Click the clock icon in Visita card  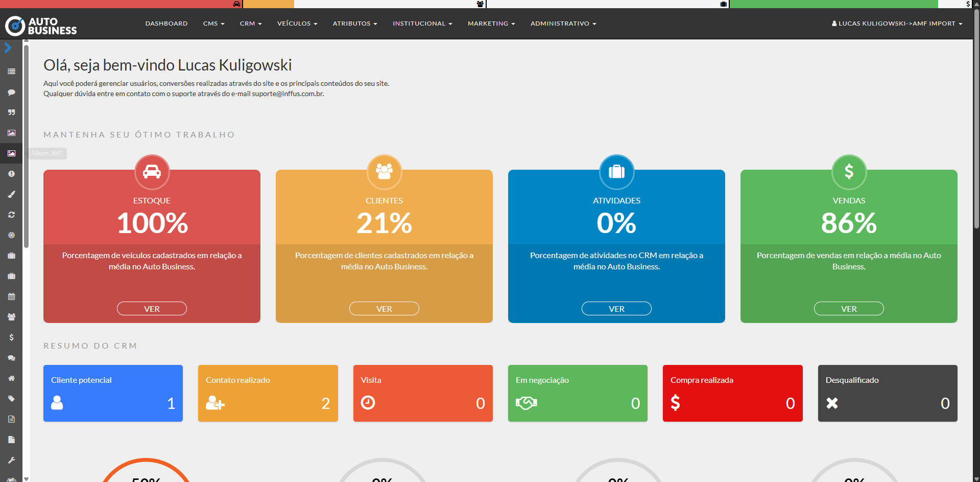(x=368, y=403)
